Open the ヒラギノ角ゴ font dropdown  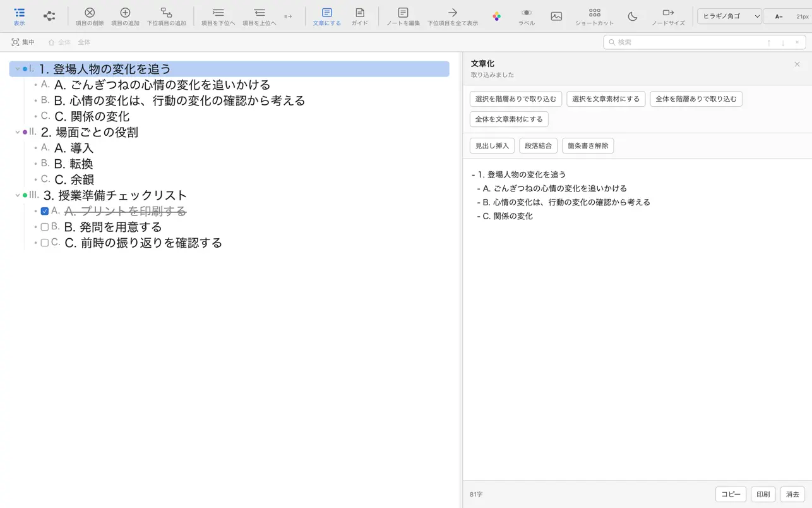click(729, 16)
